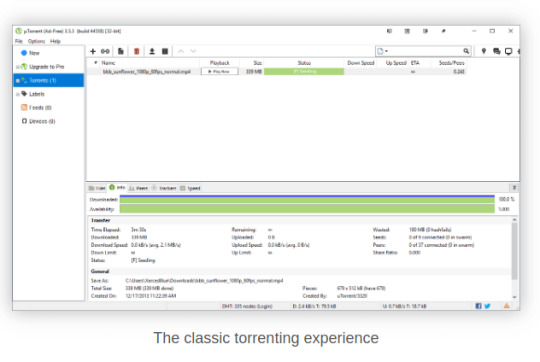Switch to the Speed tab

pos(190,188)
